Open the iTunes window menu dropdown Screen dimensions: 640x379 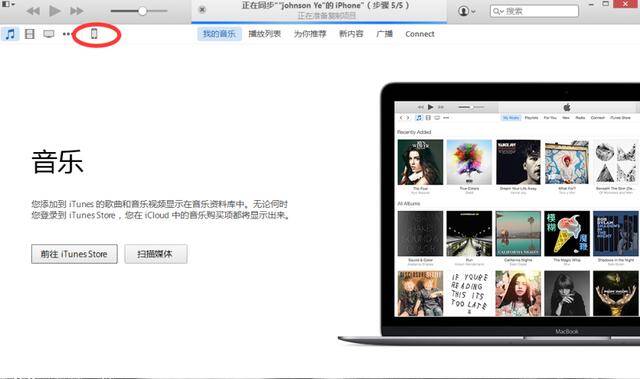pyautogui.click(x=8, y=4)
